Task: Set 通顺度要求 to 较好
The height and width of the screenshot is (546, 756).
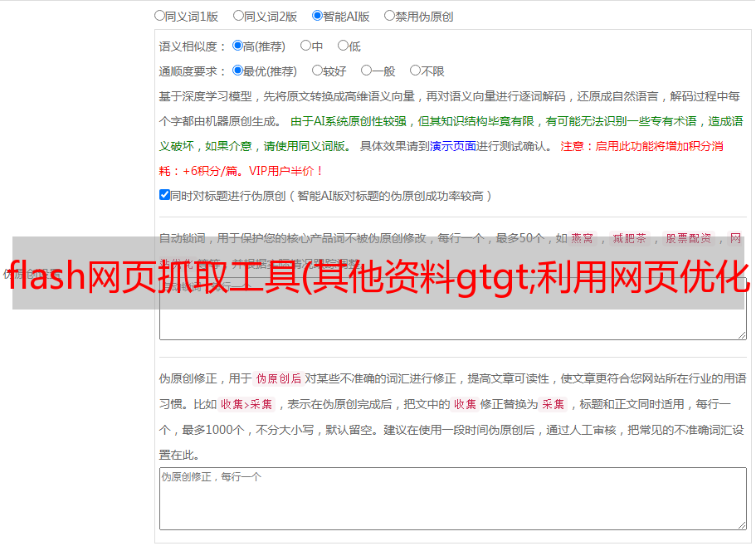Action: (x=317, y=71)
